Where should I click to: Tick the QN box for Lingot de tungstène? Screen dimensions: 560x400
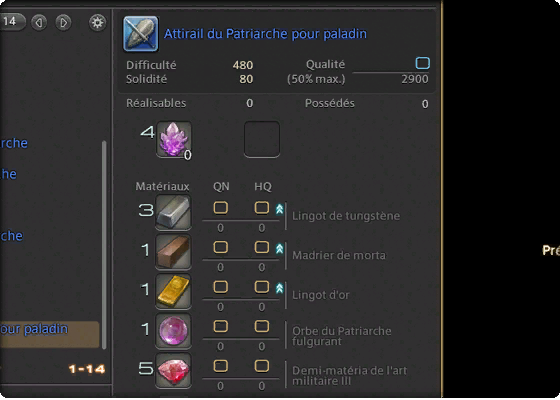click(221, 208)
